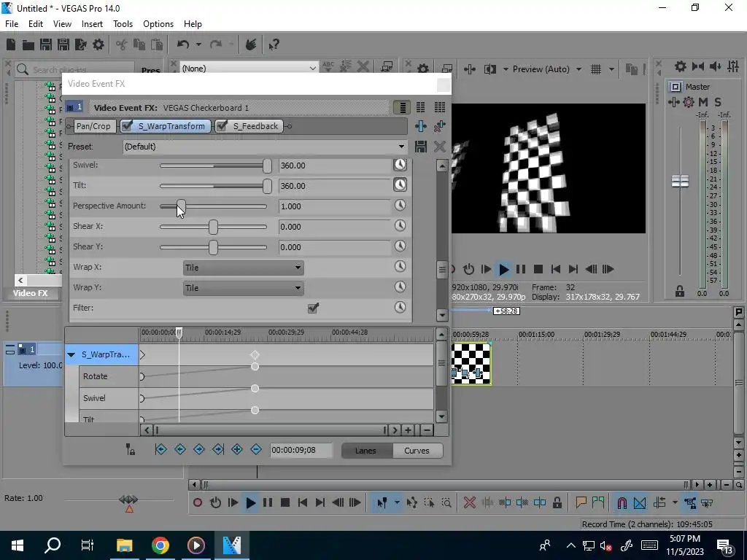Image resolution: width=747 pixels, height=560 pixels.
Task: Select the Video FX tab
Action: (31, 293)
